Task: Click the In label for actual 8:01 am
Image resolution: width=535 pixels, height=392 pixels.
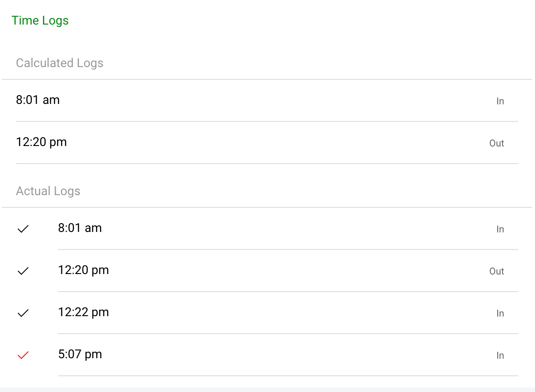Action: tap(500, 229)
